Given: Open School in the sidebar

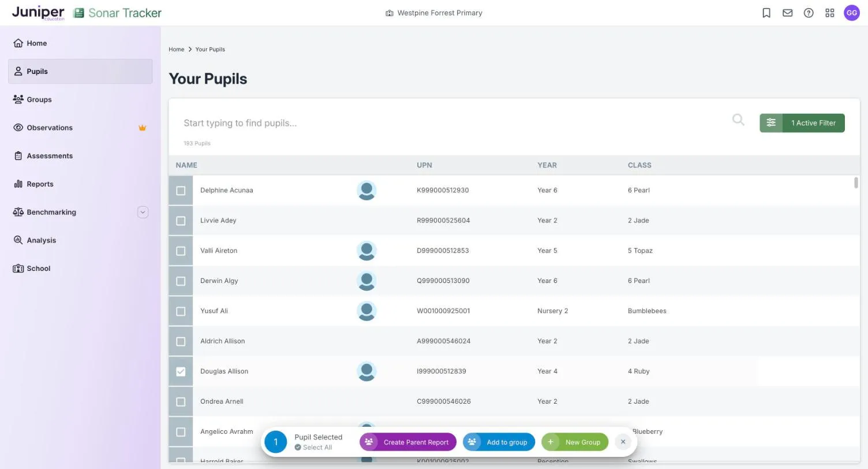Looking at the screenshot, I should click(80, 269).
